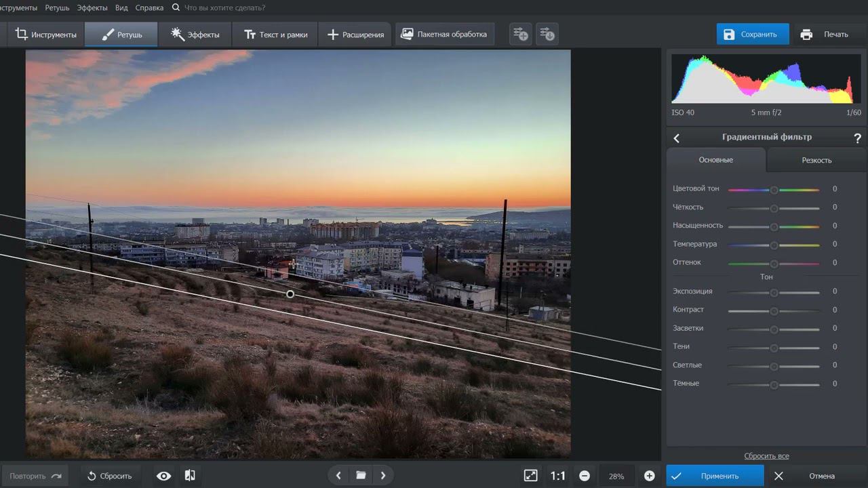Go to the next photo arrow

(383, 476)
